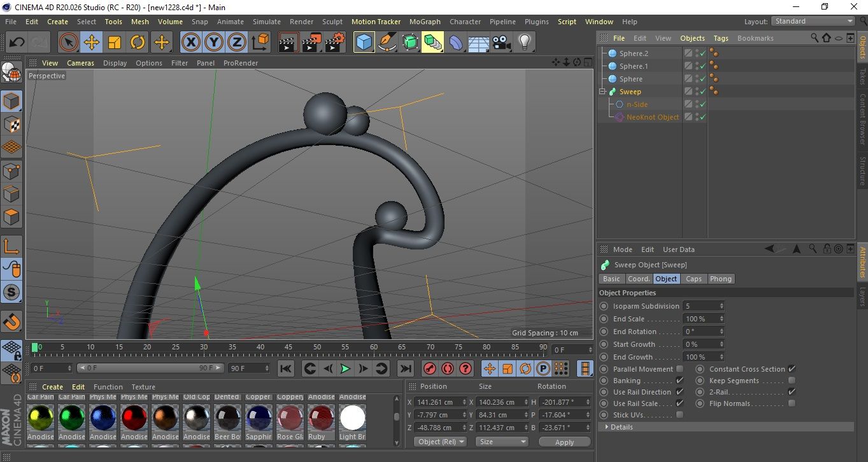Open Object (Rel) coordinate dropdown
This screenshot has width=868, height=462.
(x=440, y=442)
